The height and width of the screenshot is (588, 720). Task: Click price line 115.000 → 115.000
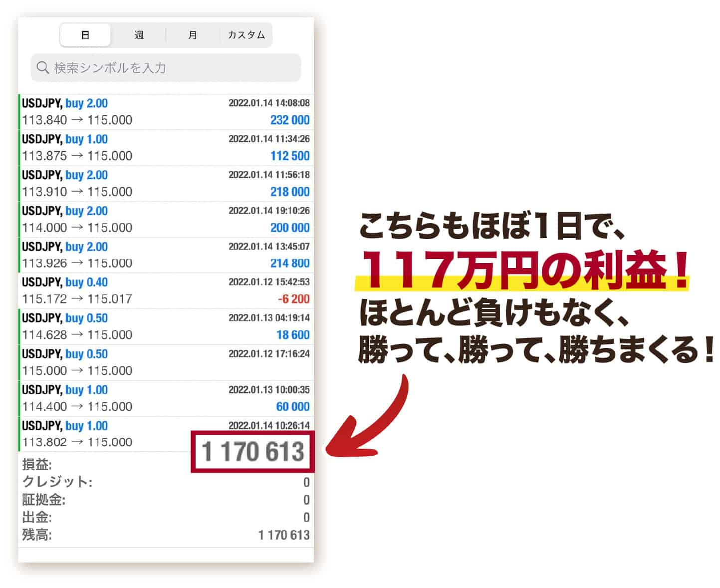(x=77, y=371)
